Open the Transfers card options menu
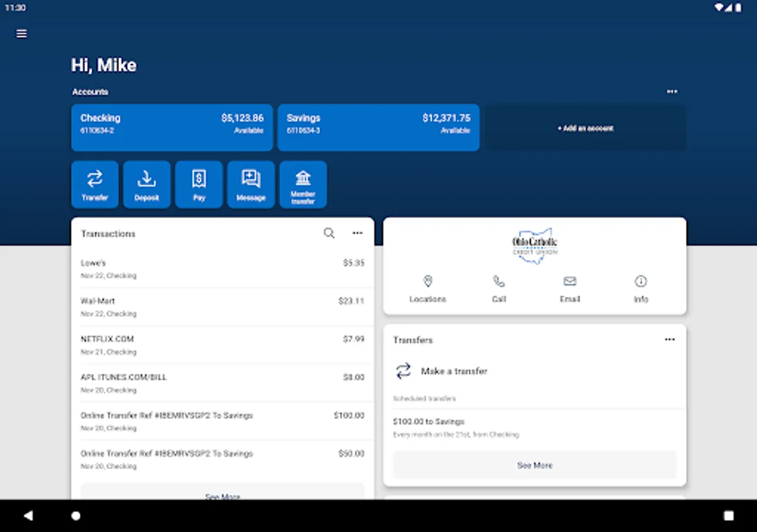The image size is (757, 532). (x=669, y=340)
